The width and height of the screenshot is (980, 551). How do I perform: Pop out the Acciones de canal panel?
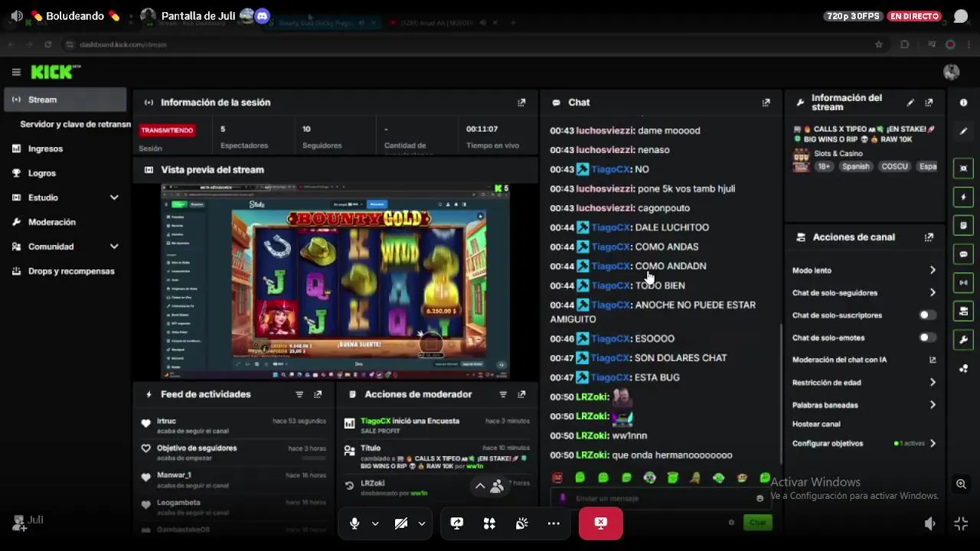pyautogui.click(x=929, y=237)
